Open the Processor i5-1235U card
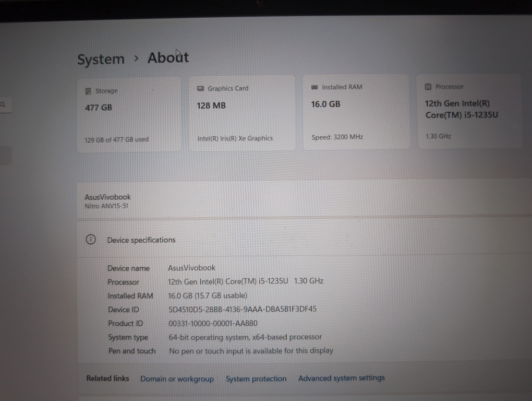The height and width of the screenshot is (401, 532). click(x=470, y=111)
